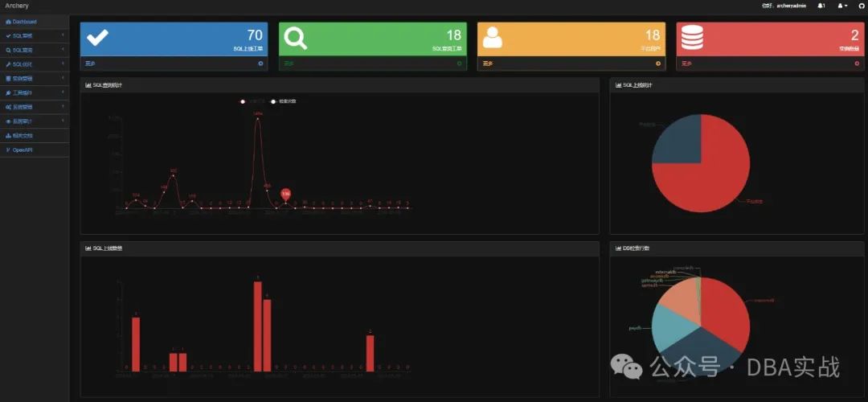Click the large checkmark icon on blue card
This screenshot has width=868, height=402.
click(97, 38)
